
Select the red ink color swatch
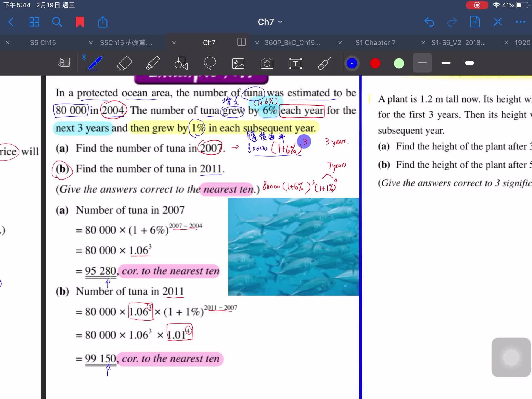[375, 63]
